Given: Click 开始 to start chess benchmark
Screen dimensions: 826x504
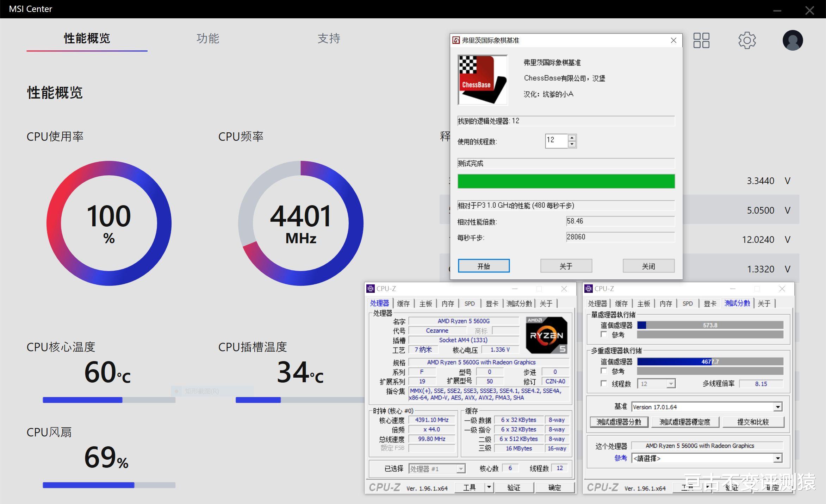Looking at the screenshot, I should point(483,266).
